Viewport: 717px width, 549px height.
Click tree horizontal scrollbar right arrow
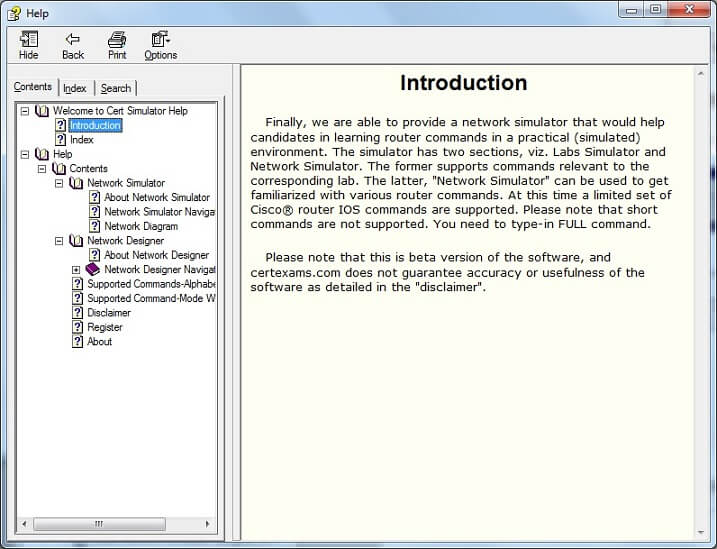point(208,524)
